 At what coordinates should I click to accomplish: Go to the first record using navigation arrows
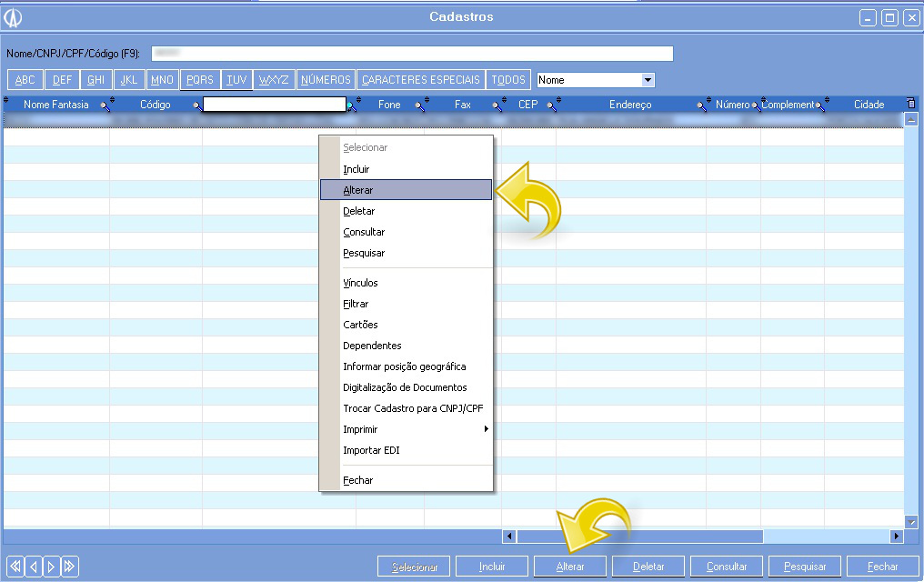click(x=15, y=567)
